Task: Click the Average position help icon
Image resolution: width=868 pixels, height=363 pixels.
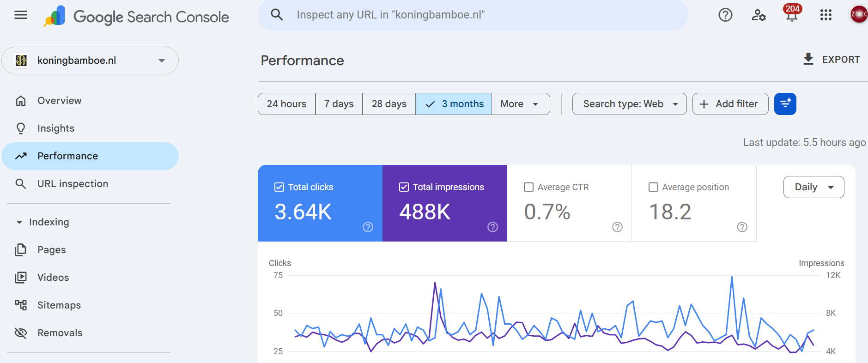Action: pos(742,227)
